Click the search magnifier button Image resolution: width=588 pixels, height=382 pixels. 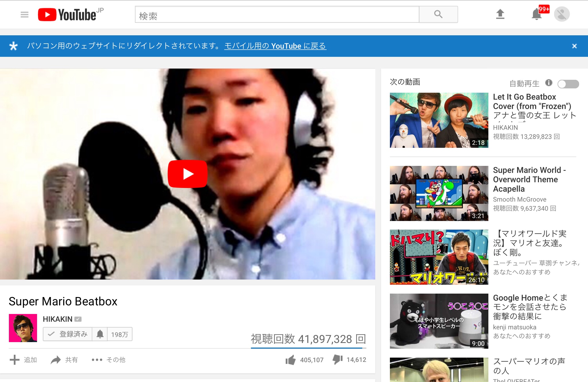[438, 14]
